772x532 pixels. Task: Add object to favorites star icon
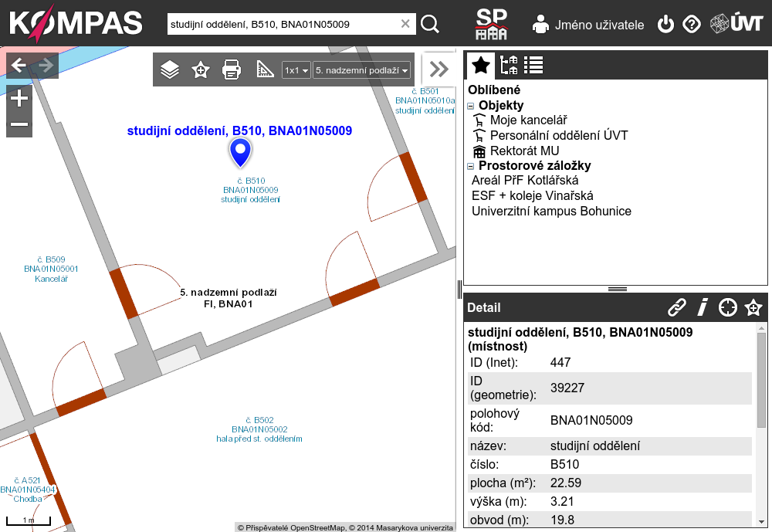tap(753, 307)
